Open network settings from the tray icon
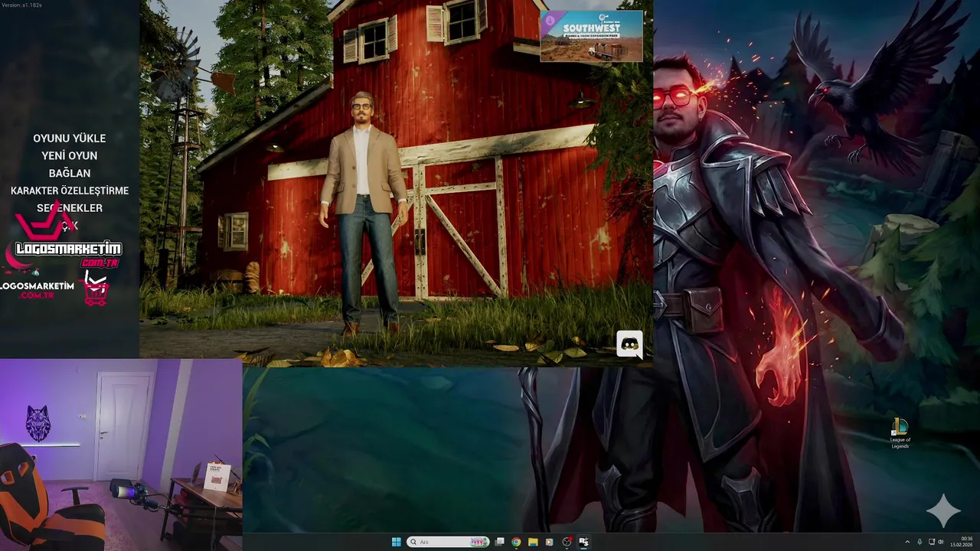This screenshot has height=551, width=980. tap(932, 542)
